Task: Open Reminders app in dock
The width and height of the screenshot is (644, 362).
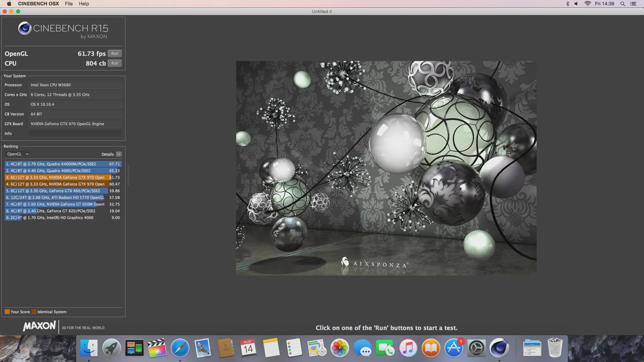Action: (x=294, y=348)
